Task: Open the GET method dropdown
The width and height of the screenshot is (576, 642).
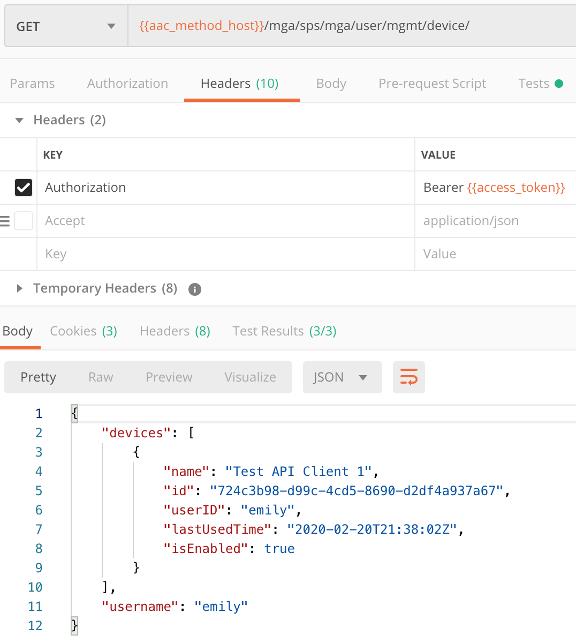Action: [66, 27]
